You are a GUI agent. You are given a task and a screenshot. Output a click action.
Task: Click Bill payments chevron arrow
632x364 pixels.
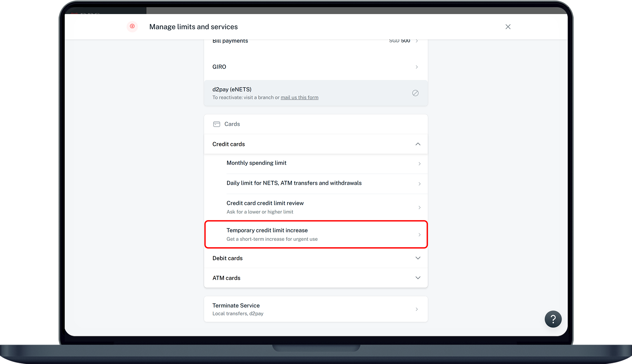[416, 41]
